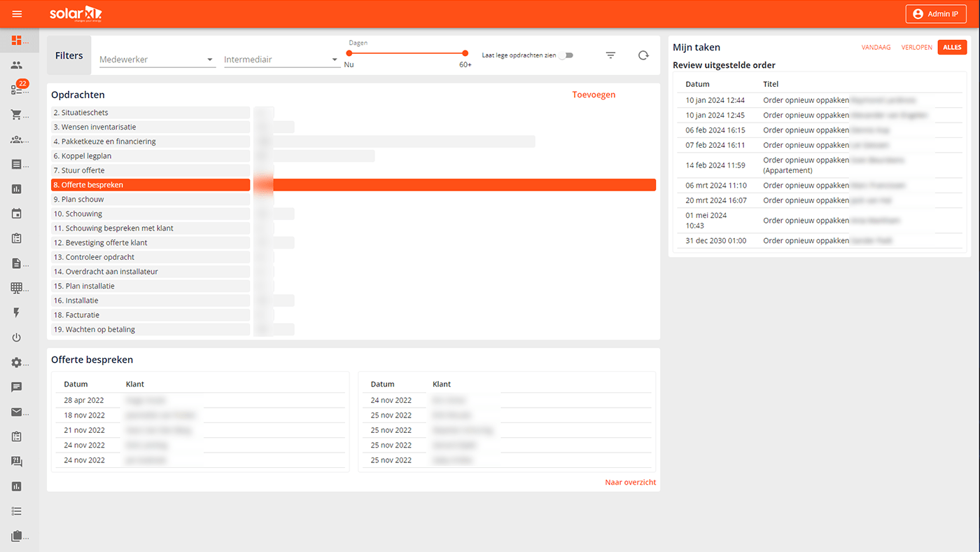Screen dimensions: 980x552
Task: Open the task dated '14 feb 2024 11:59'
Action: coord(820,165)
